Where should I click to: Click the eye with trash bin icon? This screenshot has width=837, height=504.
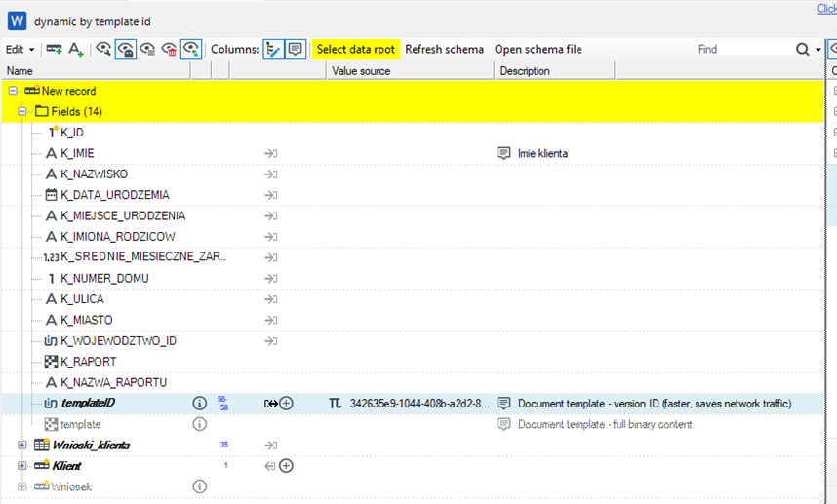(169, 49)
